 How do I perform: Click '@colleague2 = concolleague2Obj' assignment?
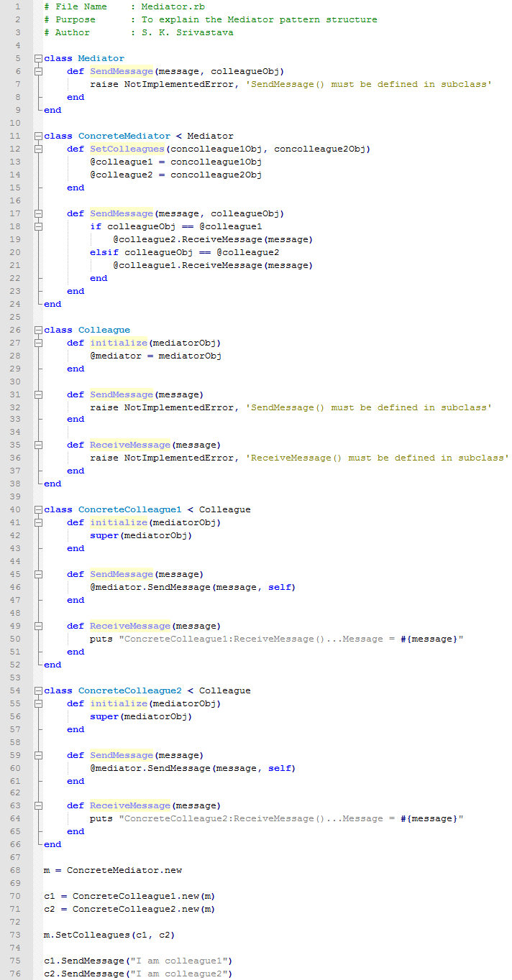[x=175, y=175]
